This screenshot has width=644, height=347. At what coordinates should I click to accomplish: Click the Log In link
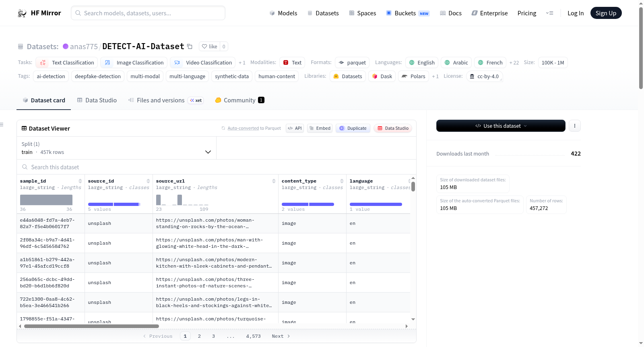[x=576, y=13]
